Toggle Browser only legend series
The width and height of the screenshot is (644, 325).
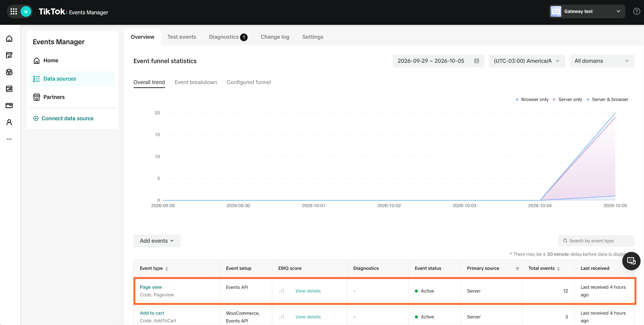point(532,99)
